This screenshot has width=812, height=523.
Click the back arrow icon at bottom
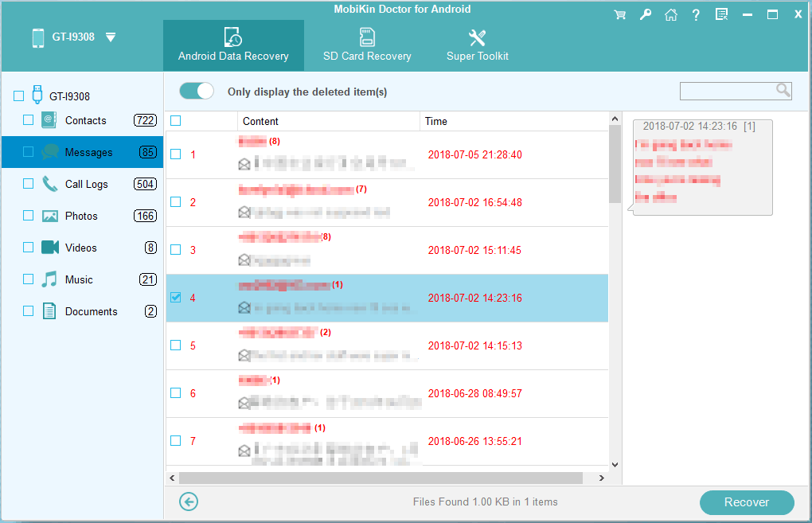pos(189,502)
